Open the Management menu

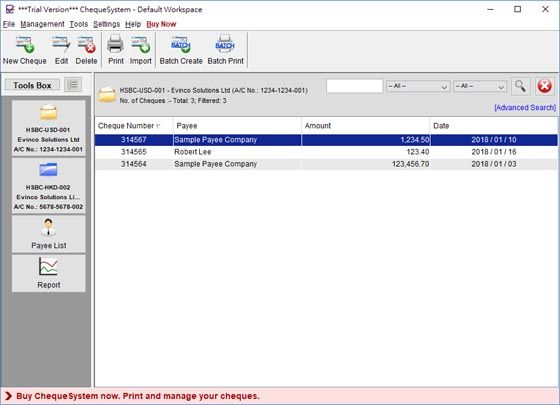42,24
